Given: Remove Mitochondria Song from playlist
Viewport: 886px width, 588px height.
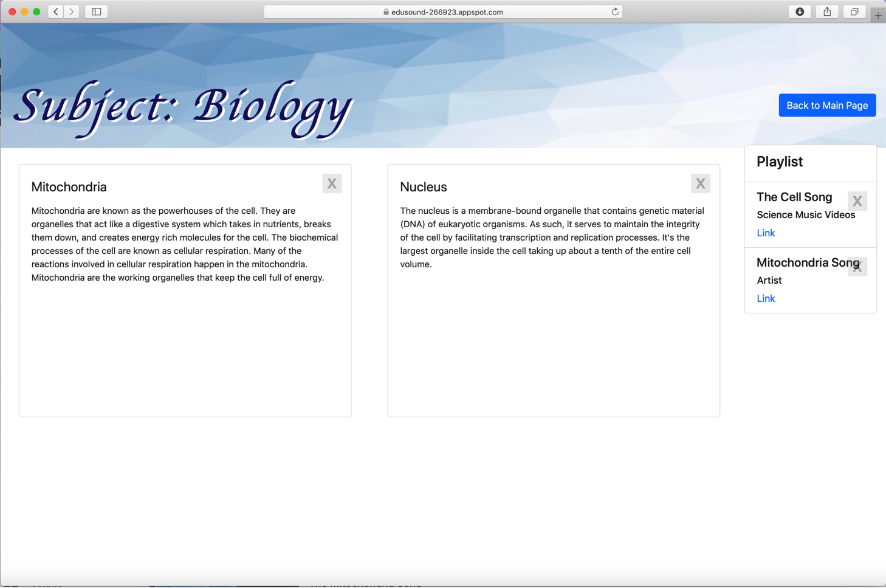Looking at the screenshot, I should click(x=857, y=267).
